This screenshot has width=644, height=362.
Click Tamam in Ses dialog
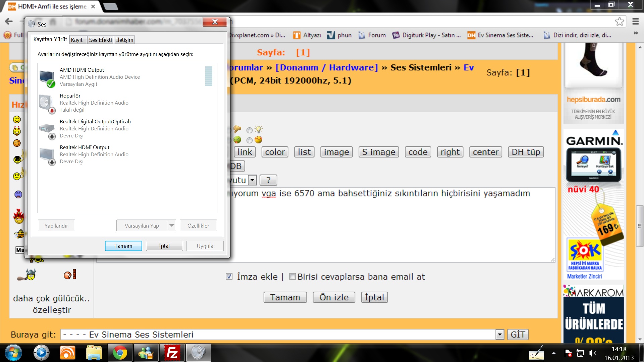123,246
